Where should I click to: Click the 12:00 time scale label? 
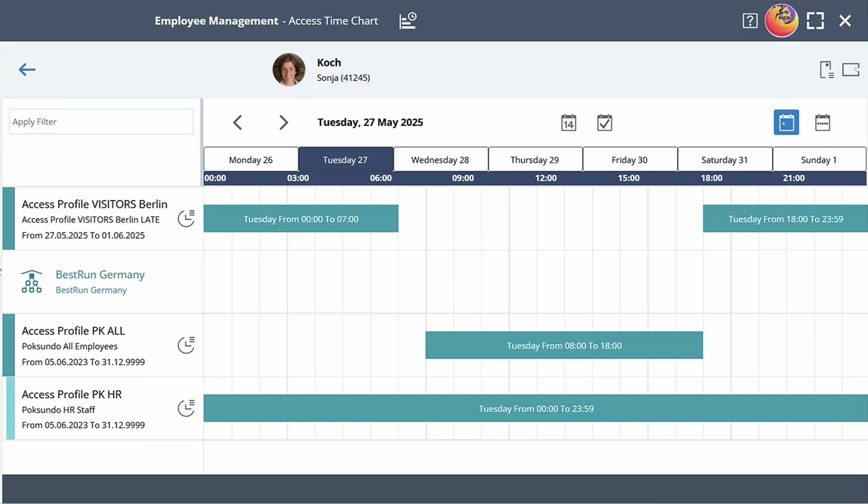(x=546, y=178)
